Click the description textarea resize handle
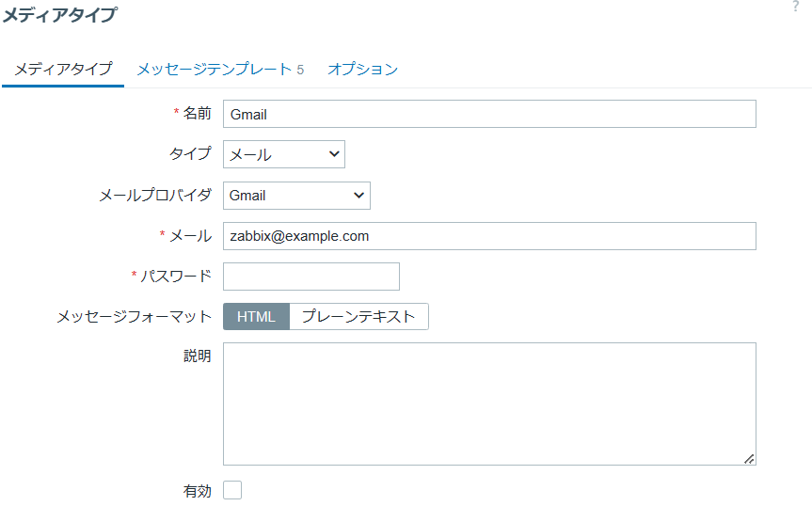The width and height of the screenshot is (812, 522). click(x=749, y=459)
